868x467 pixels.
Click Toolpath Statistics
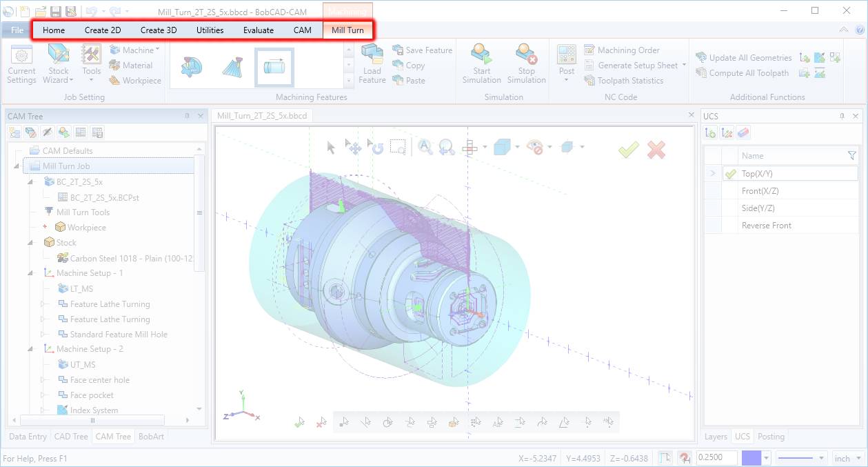623,81
